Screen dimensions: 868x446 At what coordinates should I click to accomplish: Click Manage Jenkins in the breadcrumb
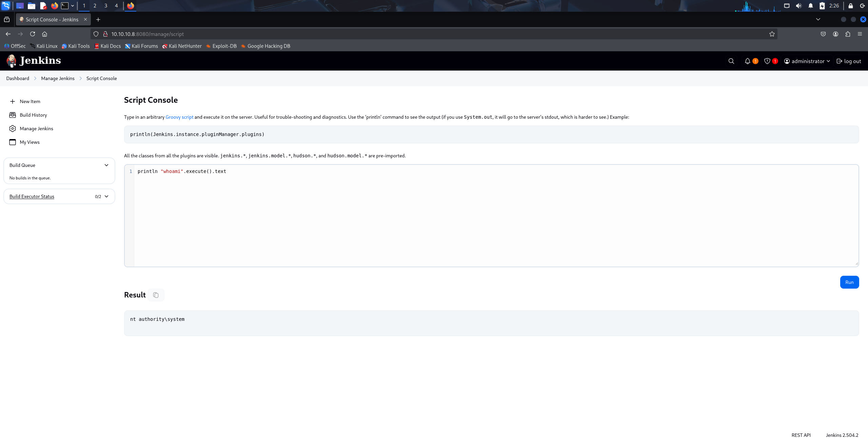click(x=58, y=78)
